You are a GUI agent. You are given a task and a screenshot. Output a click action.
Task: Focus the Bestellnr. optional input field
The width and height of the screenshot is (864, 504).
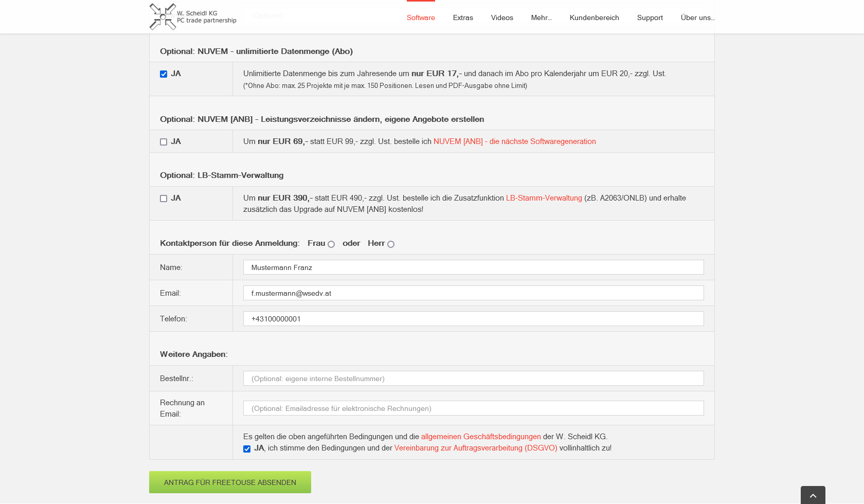(x=473, y=379)
